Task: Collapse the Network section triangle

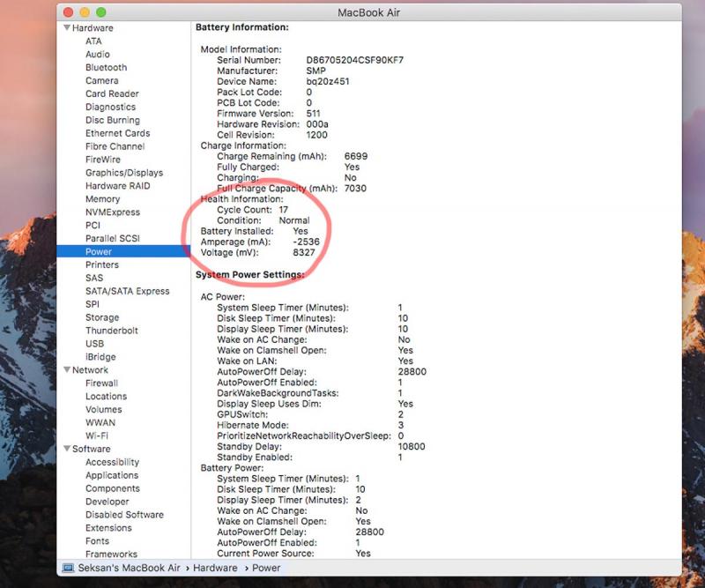Action: coord(67,369)
